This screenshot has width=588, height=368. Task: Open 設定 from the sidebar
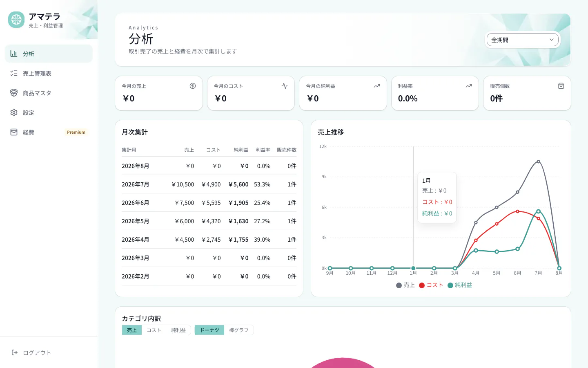click(49, 112)
